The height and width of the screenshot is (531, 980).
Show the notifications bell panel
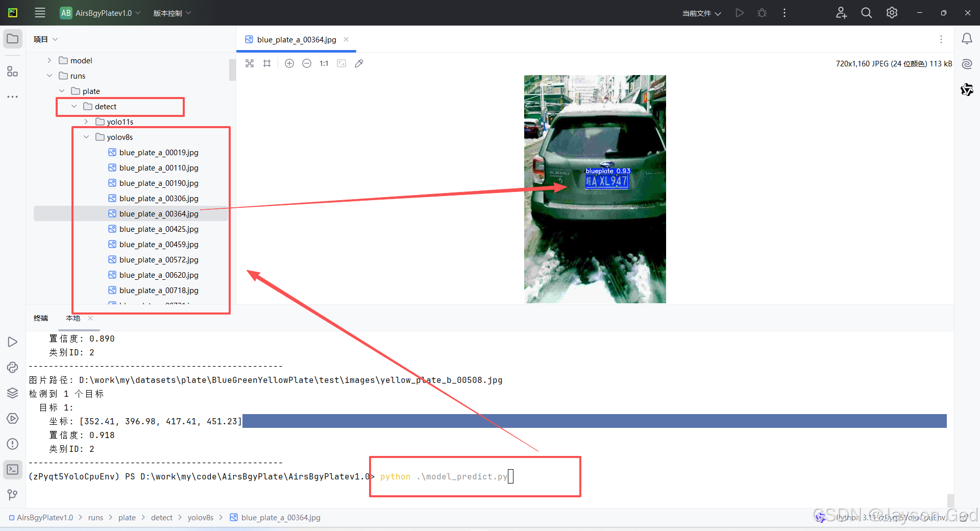click(x=967, y=39)
